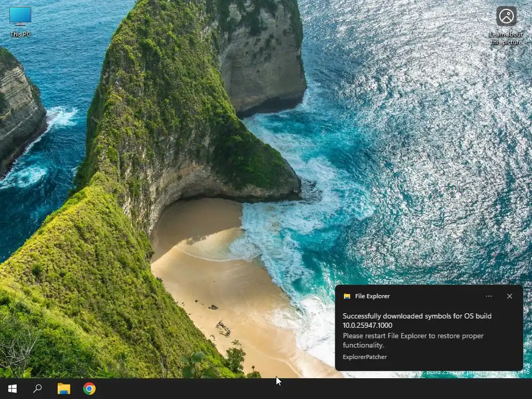Click the 'Successfully downloaded symbols for OS build' message
The width and height of the screenshot is (532, 399).
pyautogui.click(x=417, y=321)
